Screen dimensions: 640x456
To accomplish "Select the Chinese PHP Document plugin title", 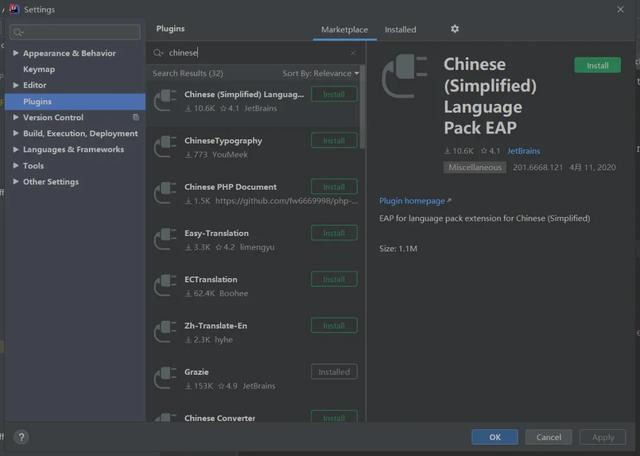I will 230,187.
